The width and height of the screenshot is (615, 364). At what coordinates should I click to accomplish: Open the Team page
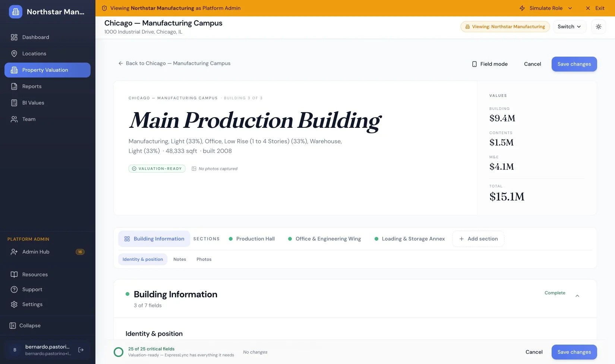47,119
